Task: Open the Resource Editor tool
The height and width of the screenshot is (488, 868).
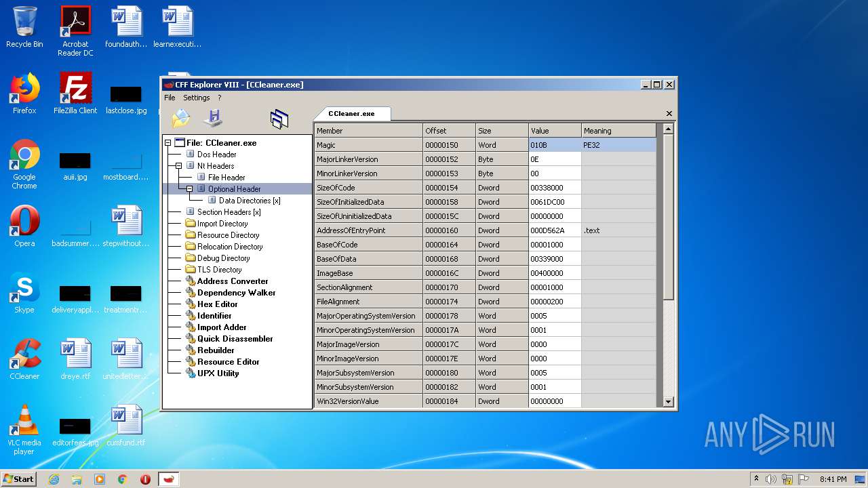Action: [x=229, y=362]
